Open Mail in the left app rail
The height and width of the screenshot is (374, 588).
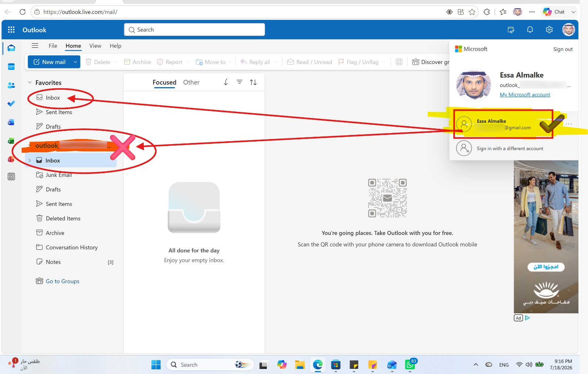[x=11, y=48]
